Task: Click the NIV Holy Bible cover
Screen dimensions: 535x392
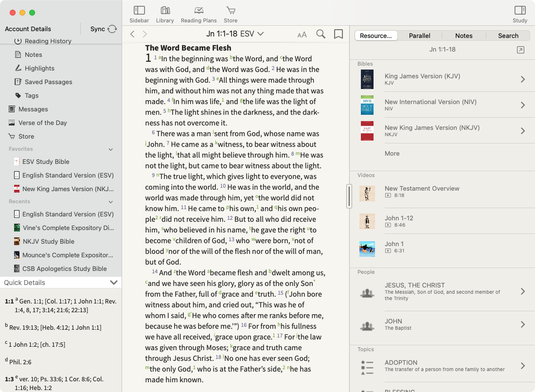Action: (367, 105)
